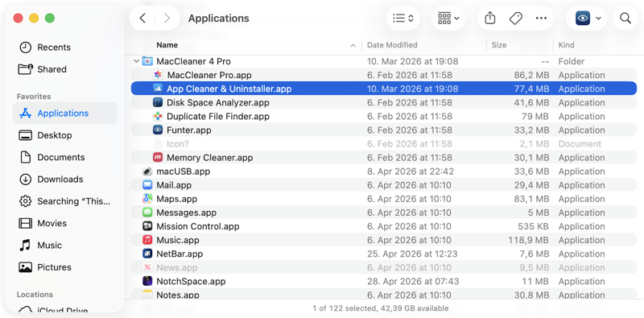The image size is (644, 318).
Task: Open the Searching "This..." saved search
Action: [x=65, y=201]
